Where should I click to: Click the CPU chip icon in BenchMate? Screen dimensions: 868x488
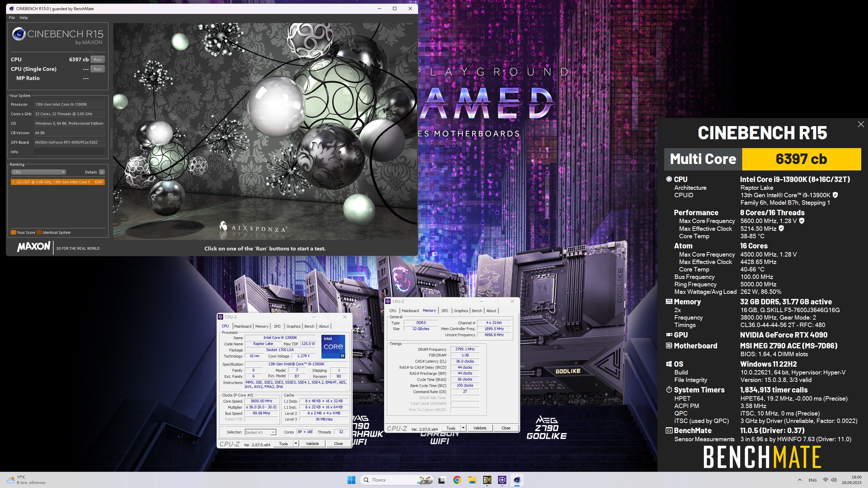[x=669, y=179]
